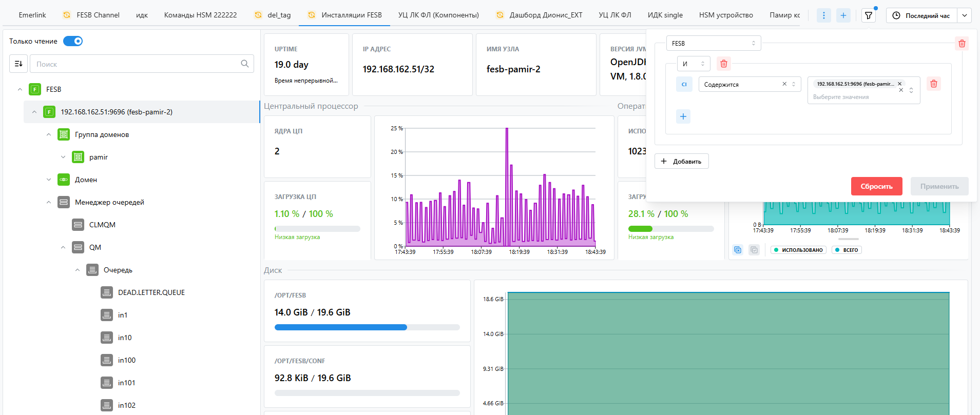Switch to the 'FESB Channel' tab
The image size is (980, 415).
(98, 15)
